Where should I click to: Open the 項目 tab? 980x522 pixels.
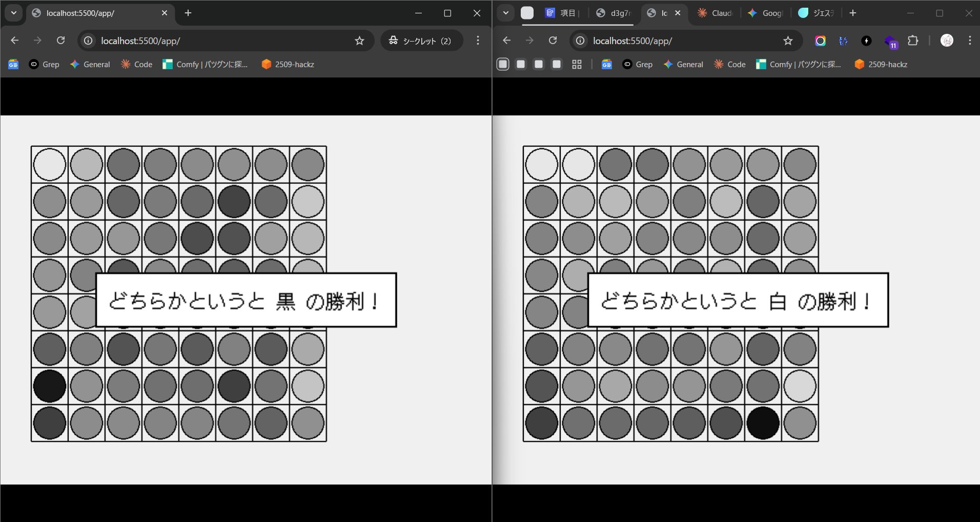pyautogui.click(x=562, y=13)
